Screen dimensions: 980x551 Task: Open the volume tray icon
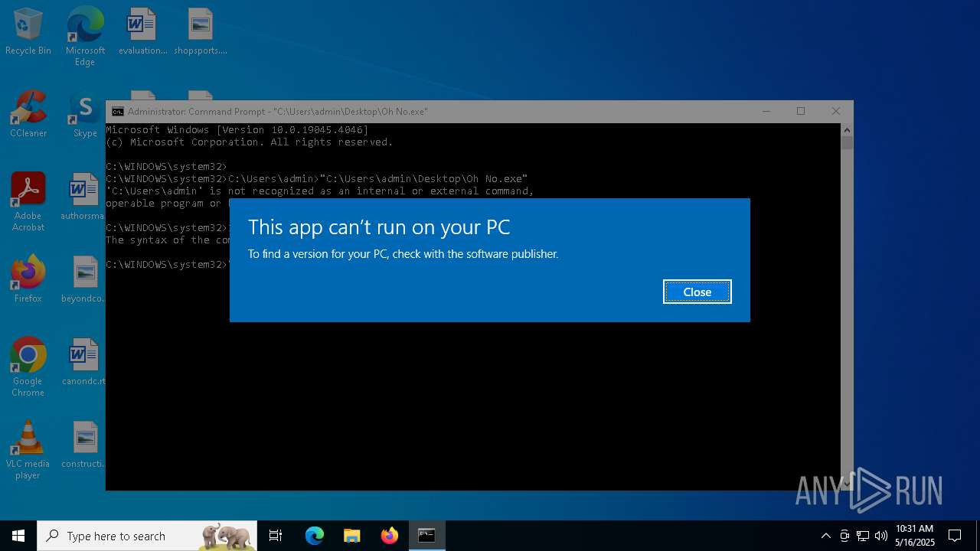coord(881,536)
